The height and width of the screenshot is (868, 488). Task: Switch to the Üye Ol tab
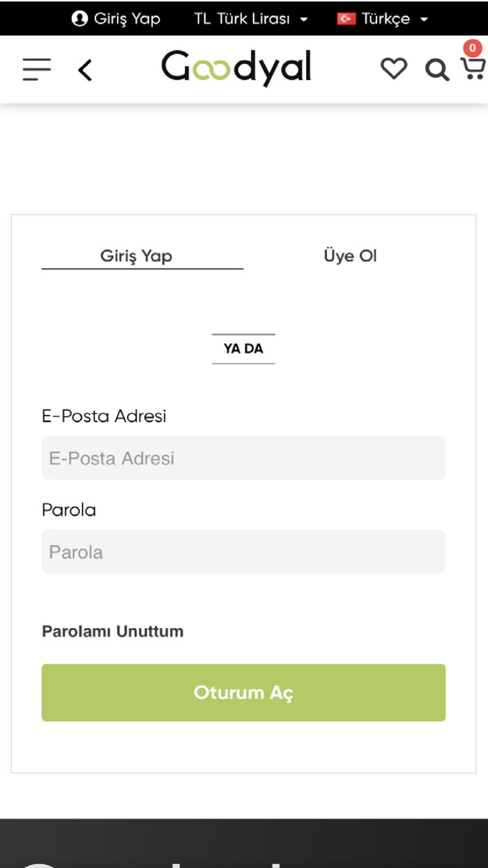coord(350,256)
